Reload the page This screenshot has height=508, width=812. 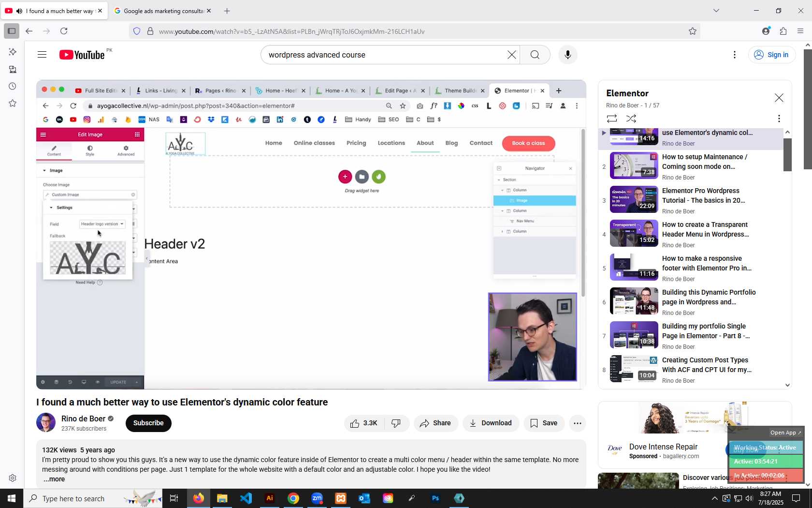(x=64, y=31)
